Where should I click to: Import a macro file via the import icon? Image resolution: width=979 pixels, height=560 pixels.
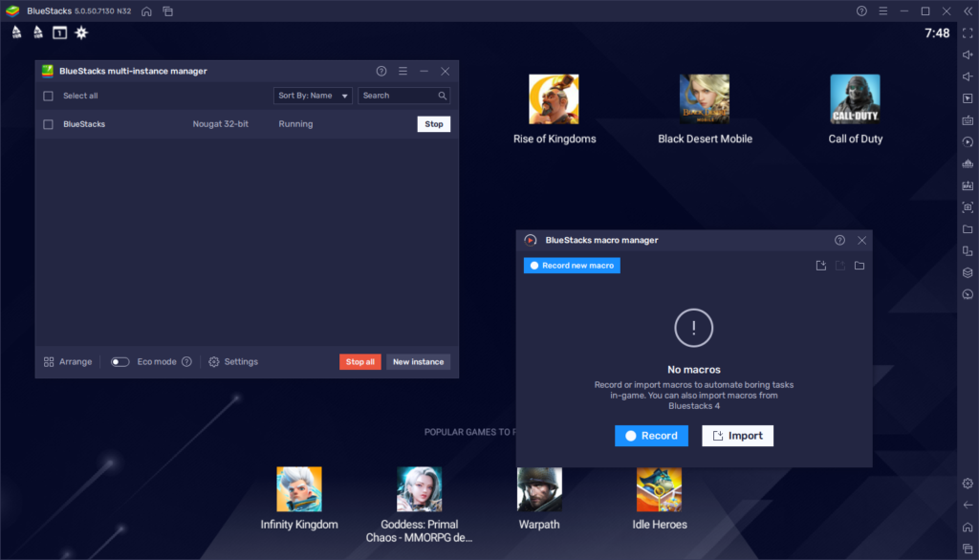click(820, 267)
